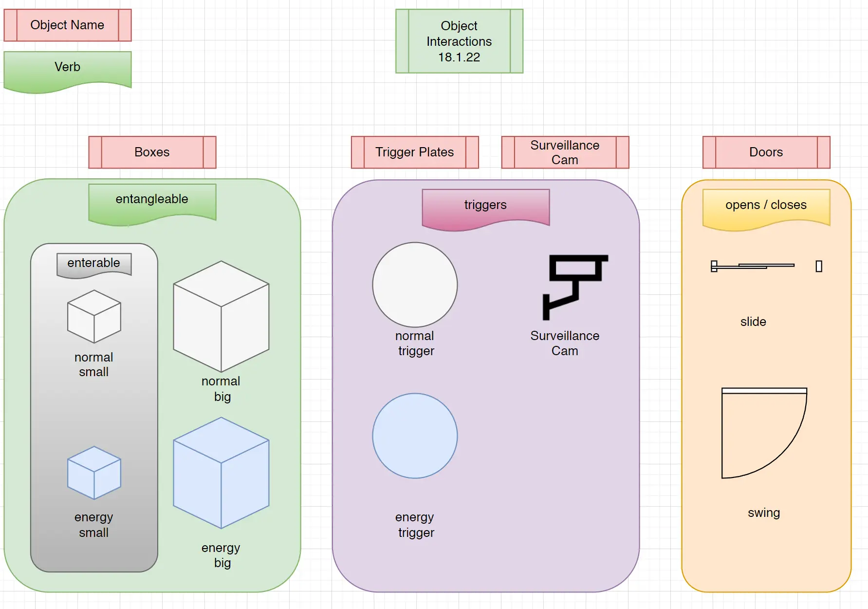868x609 pixels.
Task: Click the blue energy trigger circle
Action: click(x=415, y=436)
